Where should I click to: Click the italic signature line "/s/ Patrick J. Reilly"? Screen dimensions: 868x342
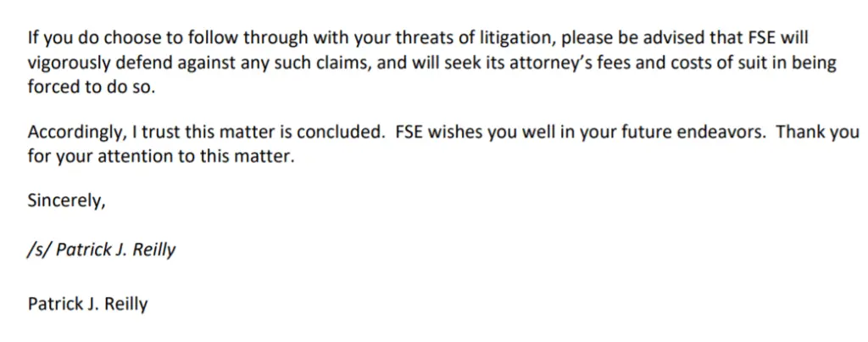point(102,250)
